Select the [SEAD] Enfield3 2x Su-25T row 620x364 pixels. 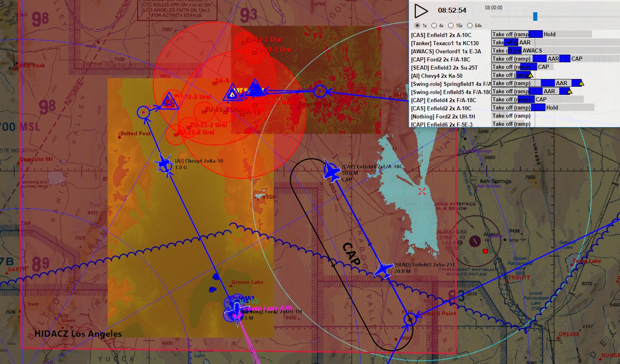(x=444, y=68)
